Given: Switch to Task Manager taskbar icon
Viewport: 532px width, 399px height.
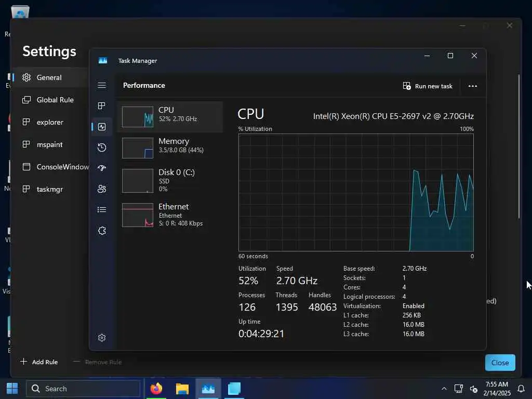Looking at the screenshot, I should tap(208, 389).
